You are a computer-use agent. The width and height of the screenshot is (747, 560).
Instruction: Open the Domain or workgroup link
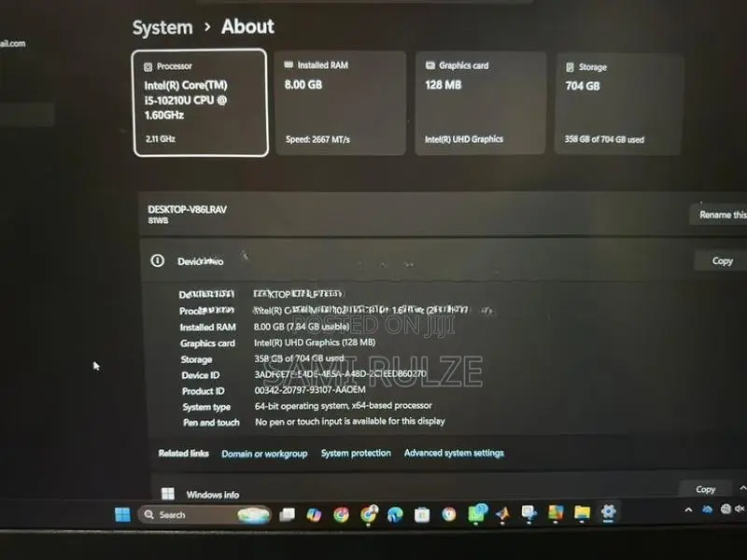click(264, 454)
